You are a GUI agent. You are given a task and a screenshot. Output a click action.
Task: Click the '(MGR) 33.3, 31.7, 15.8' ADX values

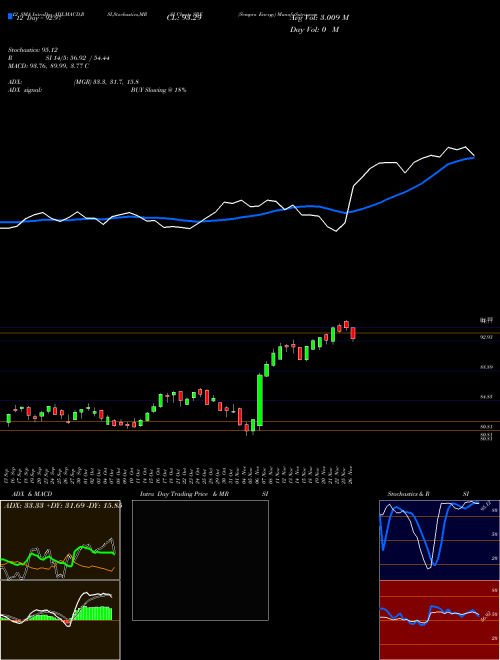click(106, 82)
